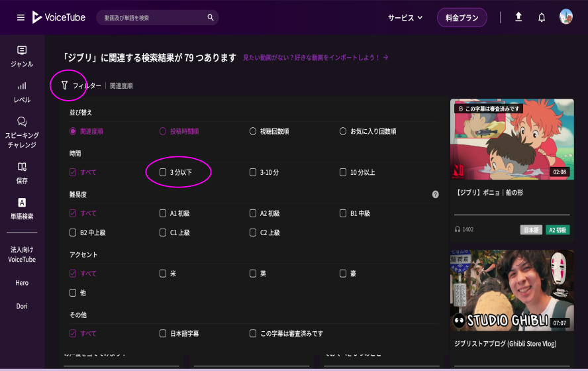This screenshot has width=588, height=371.
Task: Check the A2 初級 checkbox
Action: 253,213
